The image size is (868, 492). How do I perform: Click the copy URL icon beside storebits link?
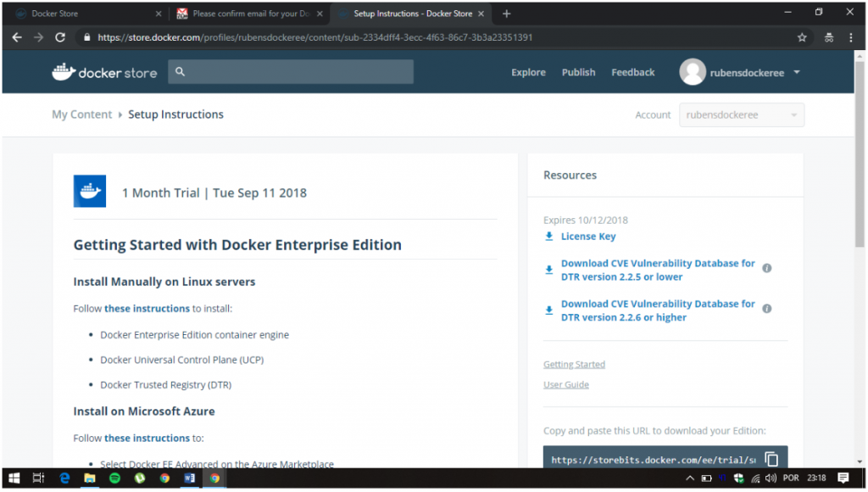point(771,459)
